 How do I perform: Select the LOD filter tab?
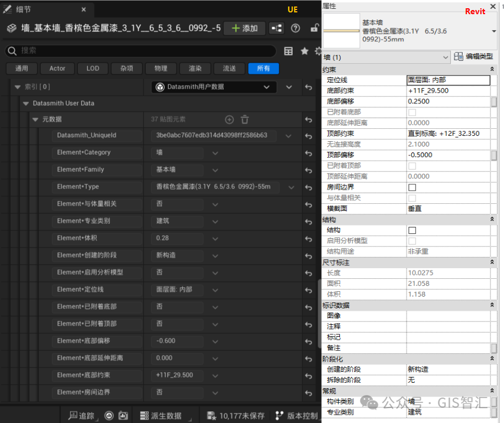[x=93, y=69]
